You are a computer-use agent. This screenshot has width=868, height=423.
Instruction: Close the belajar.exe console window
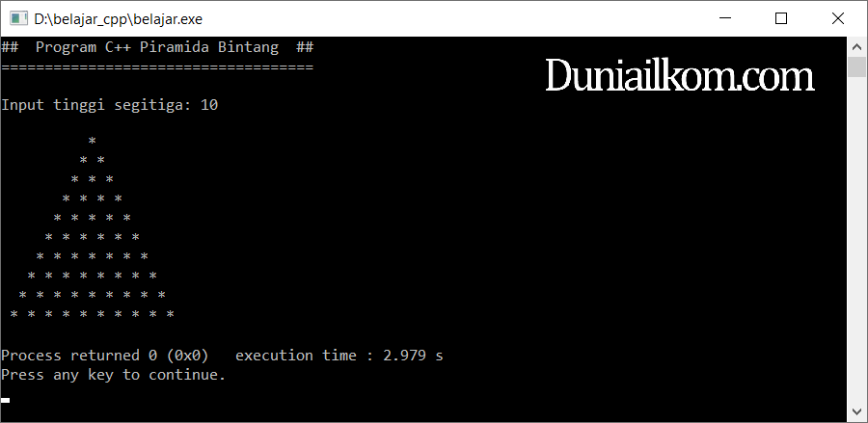[838, 18]
